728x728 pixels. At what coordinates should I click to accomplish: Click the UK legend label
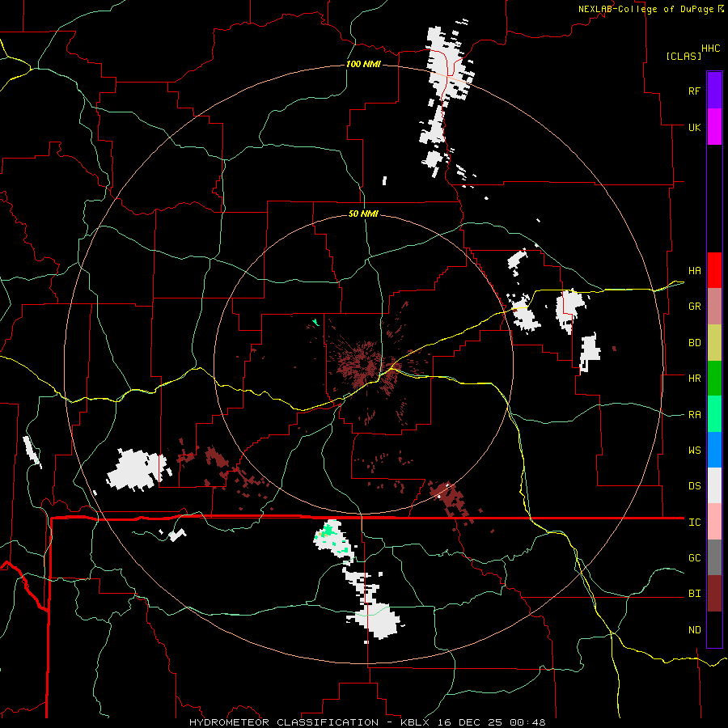pos(694,128)
